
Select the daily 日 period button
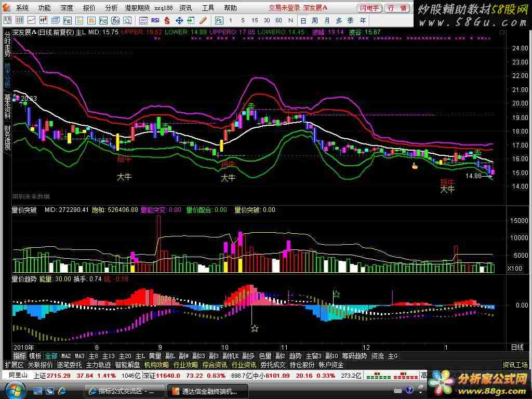[x=303, y=21]
